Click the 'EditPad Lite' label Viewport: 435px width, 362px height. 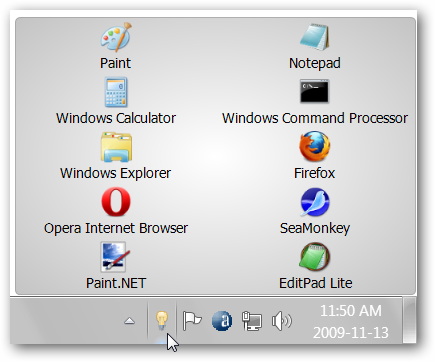[x=315, y=283]
